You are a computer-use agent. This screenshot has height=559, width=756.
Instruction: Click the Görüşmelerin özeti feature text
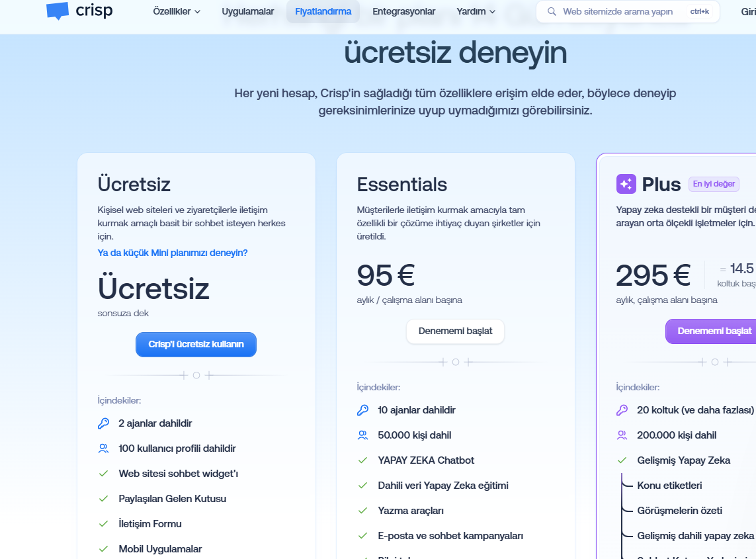[680, 511]
